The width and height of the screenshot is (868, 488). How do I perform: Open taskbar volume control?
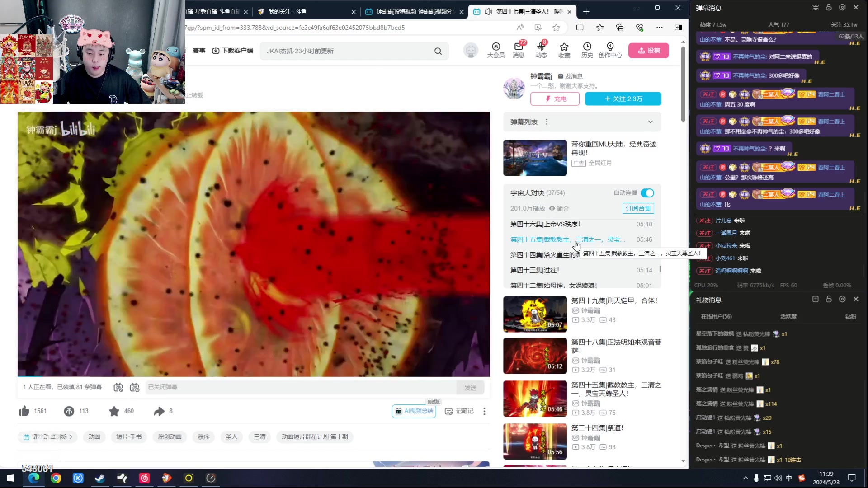pos(778,478)
